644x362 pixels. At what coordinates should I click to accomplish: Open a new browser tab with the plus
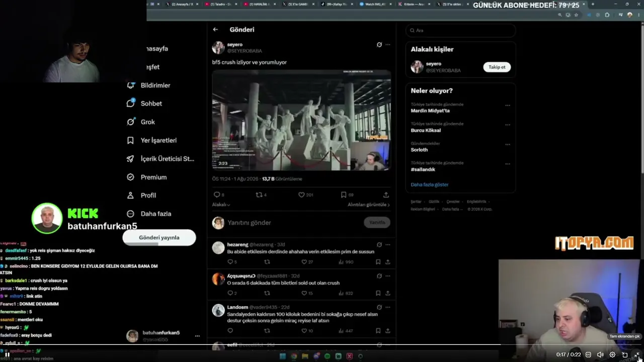coord(593,4)
